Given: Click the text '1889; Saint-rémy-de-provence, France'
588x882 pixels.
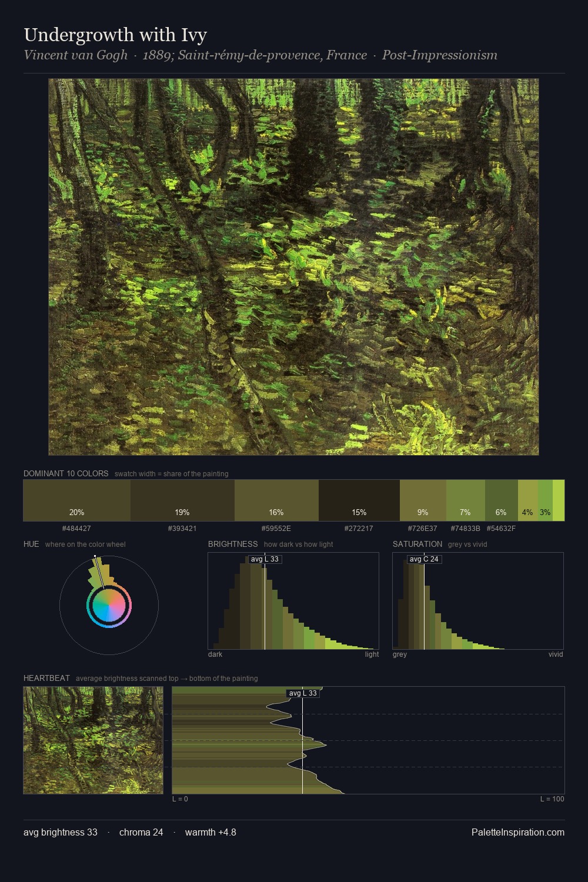Looking at the screenshot, I should point(255,55).
